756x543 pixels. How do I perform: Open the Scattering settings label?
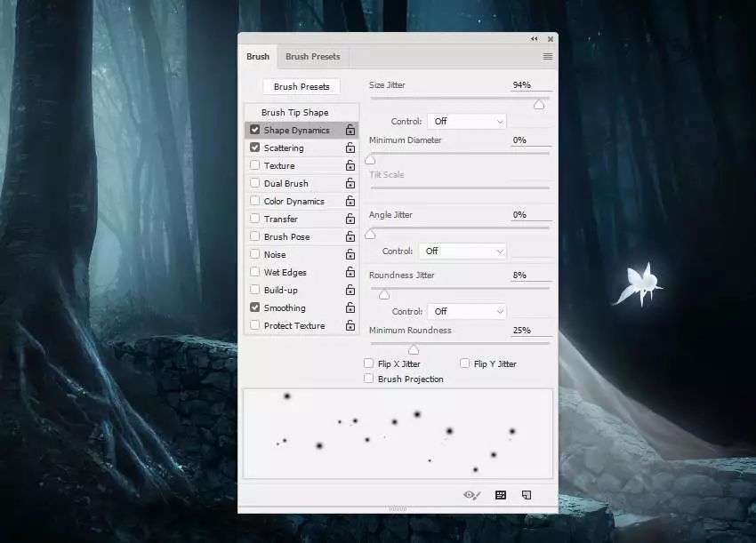pos(284,148)
